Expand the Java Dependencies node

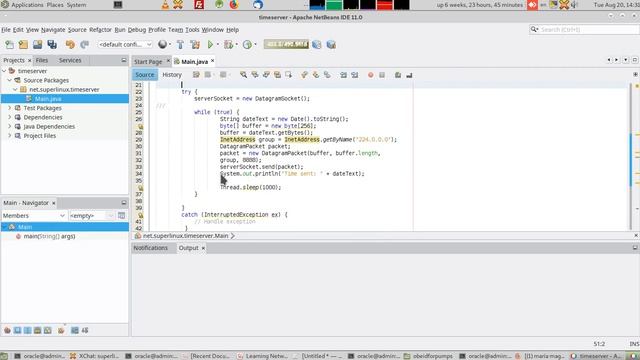pos(9,127)
